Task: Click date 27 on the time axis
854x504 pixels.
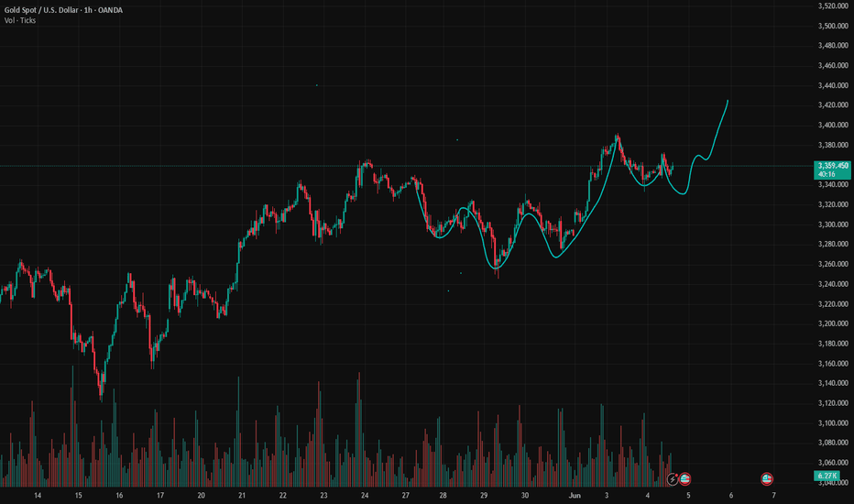Action: [405, 495]
